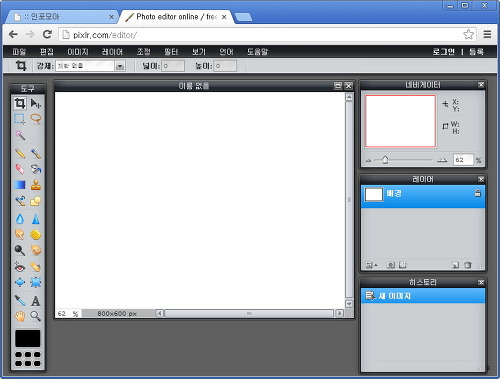
Task: Select the 새 이미지 history entry
Action: pyautogui.click(x=423, y=296)
